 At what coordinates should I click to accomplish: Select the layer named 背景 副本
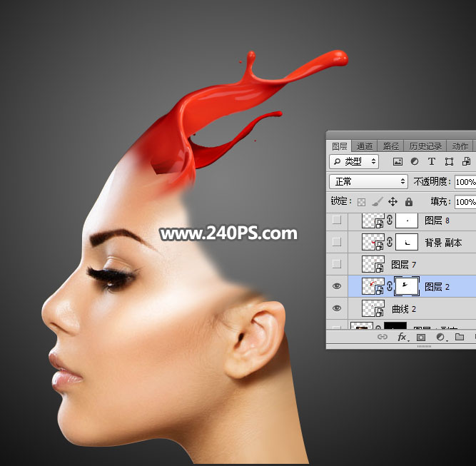(443, 243)
